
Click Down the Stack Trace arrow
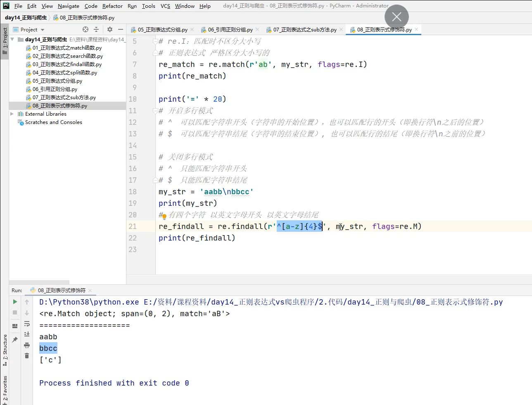(x=27, y=312)
